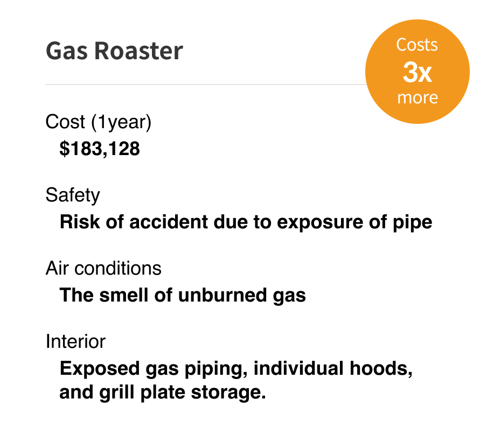Viewport: 487px width, 448px height.
Task: Select the Gas Roaster heading
Action: [114, 51]
